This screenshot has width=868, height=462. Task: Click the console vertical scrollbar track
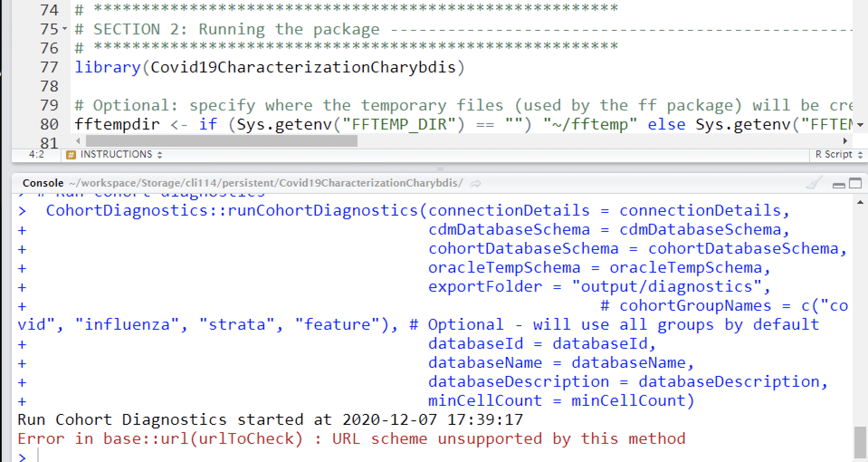pos(861,317)
